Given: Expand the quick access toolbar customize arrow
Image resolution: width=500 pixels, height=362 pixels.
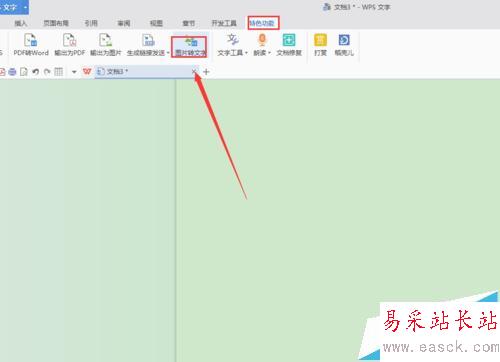Looking at the screenshot, I should (74, 72).
